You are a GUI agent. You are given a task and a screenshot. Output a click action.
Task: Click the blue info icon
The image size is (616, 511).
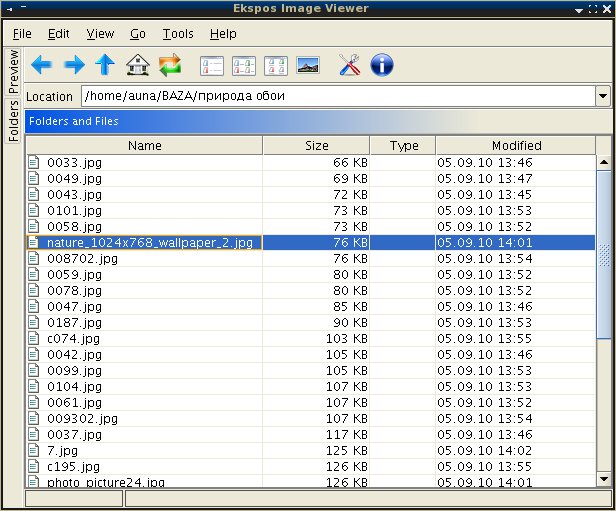click(381, 65)
